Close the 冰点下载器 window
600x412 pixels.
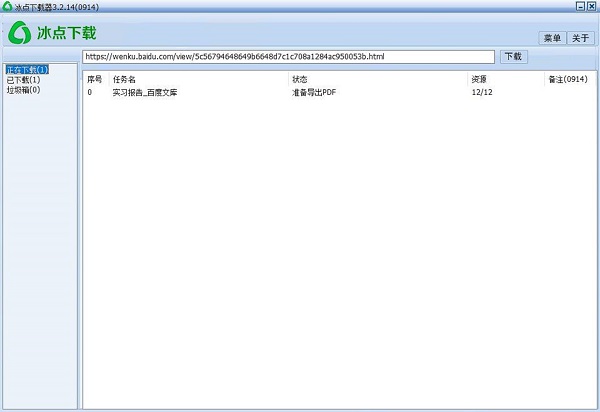(x=591, y=6)
